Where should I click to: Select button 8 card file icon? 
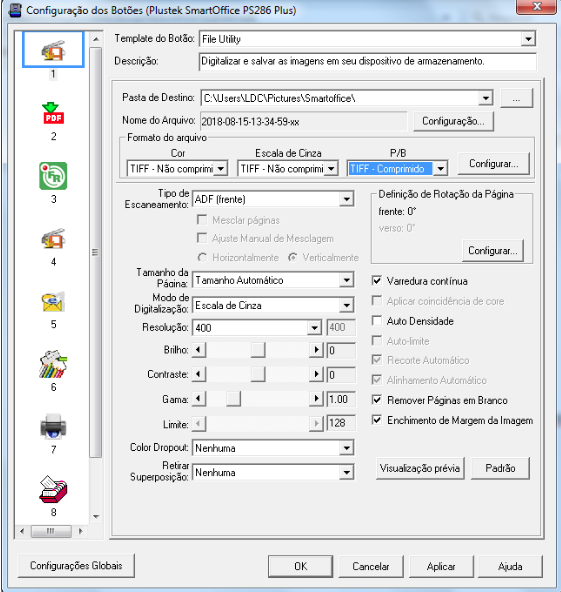click(x=53, y=489)
